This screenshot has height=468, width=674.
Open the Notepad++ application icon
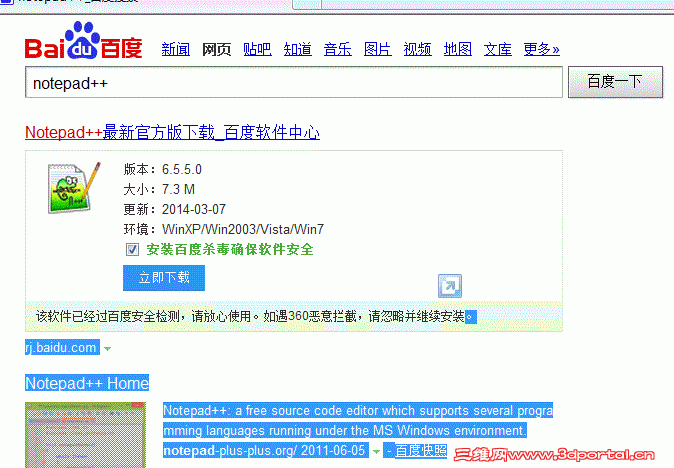73,188
